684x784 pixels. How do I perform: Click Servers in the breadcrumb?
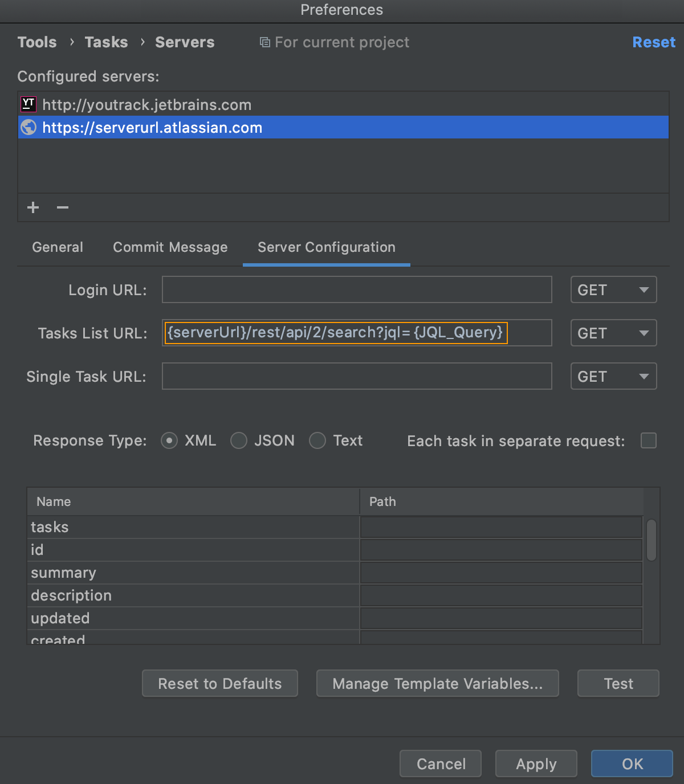pyautogui.click(x=185, y=42)
